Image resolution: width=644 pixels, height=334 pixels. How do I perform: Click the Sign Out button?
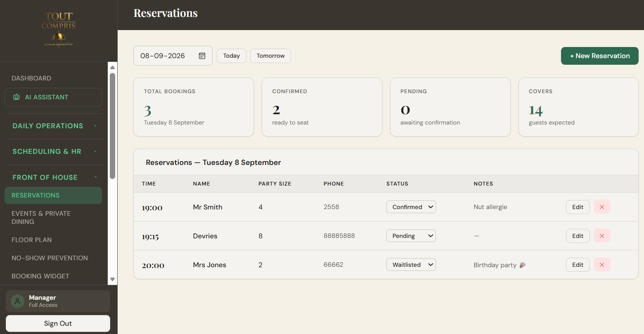(58, 324)
